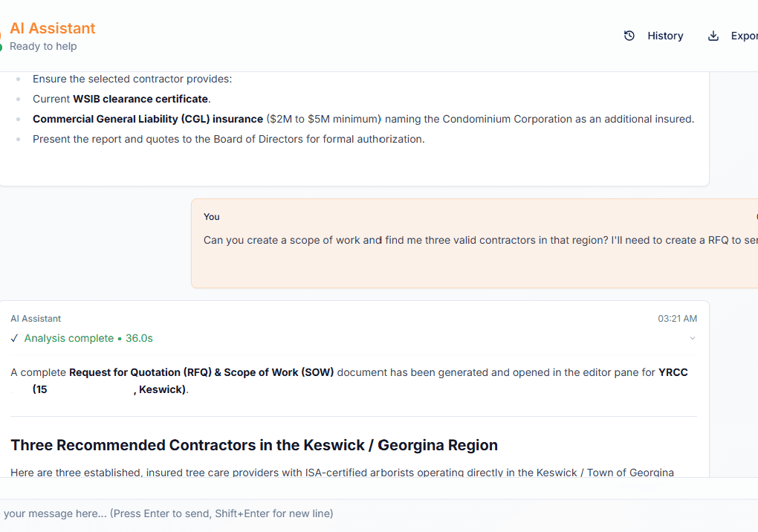Image resolution: width=758 pixels, height=532 pixels.
Task: Click the Export download icon
Action: (x=713, y=36)
